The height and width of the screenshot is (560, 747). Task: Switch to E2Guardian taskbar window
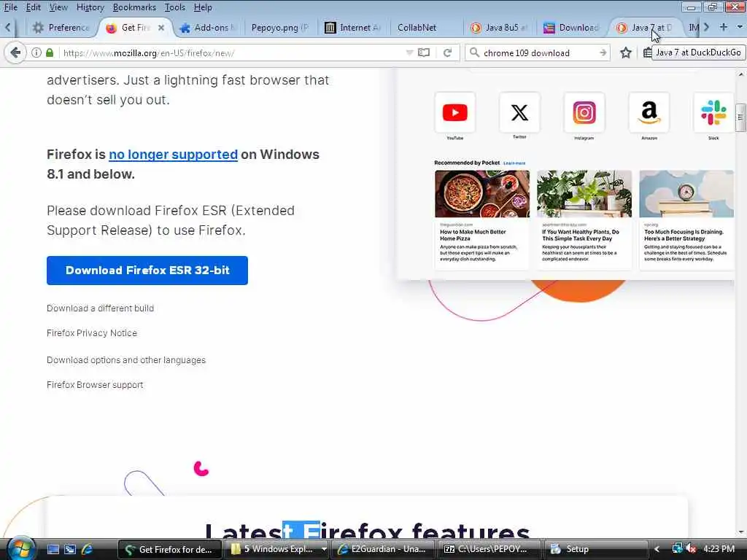tap(382, 549)
